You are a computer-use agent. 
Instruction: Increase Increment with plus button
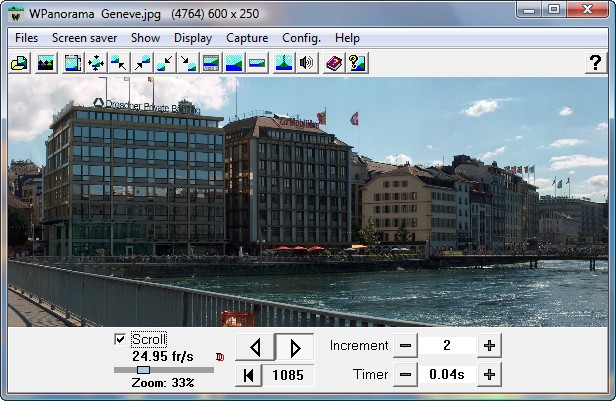pyautogui.click(x=489, y=346)
